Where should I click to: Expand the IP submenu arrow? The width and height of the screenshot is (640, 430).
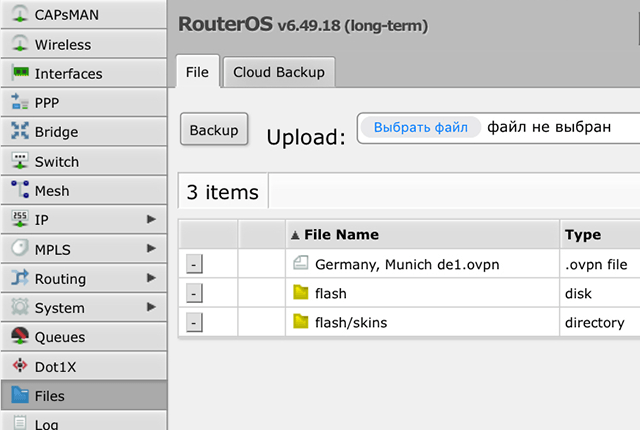pyautogui.click(x=151, y=219)
